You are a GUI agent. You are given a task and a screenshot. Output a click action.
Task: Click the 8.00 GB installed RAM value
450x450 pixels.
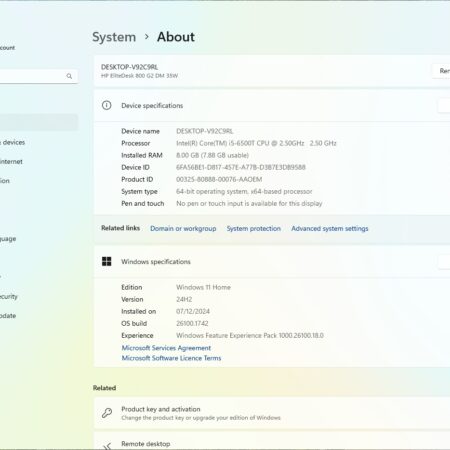[x=212, y=155]
